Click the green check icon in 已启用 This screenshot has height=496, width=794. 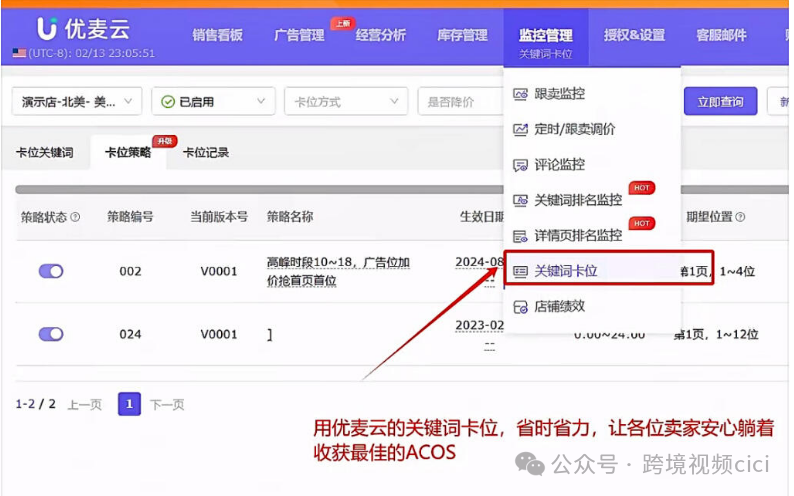pyautogui.click(x=168, y=102)
